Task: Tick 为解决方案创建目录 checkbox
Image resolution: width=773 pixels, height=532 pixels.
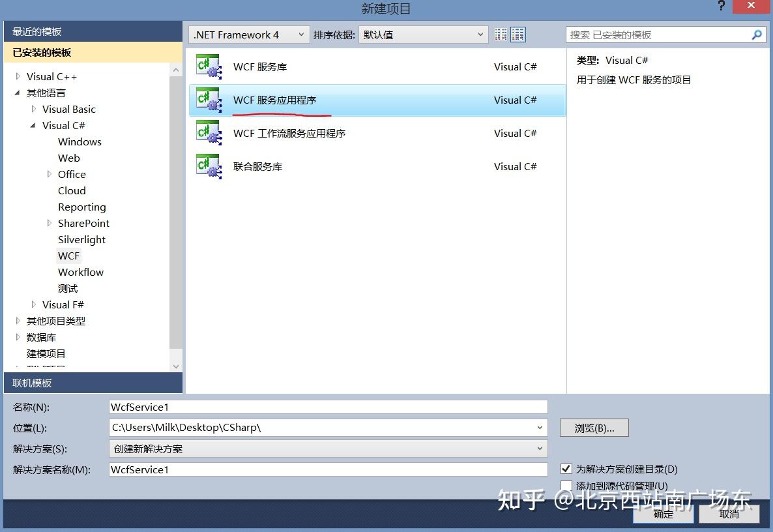Action: (x=566, y=469)
